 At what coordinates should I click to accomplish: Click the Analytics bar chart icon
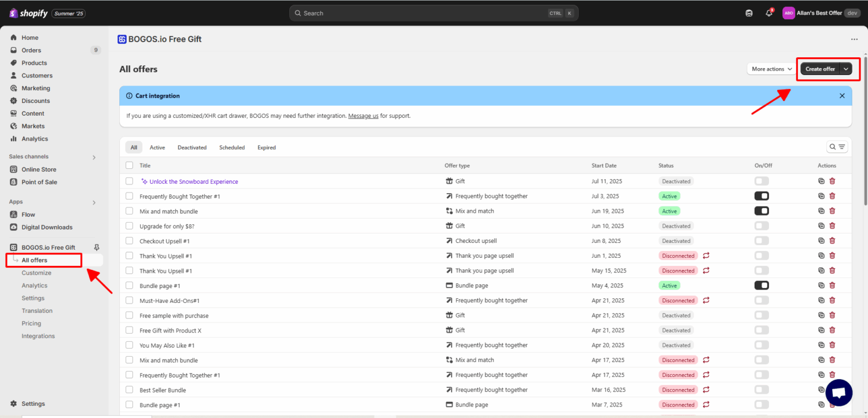14,139
